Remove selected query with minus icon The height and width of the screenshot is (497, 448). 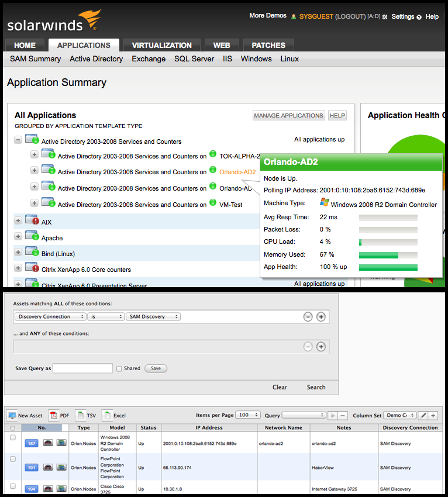342,416
